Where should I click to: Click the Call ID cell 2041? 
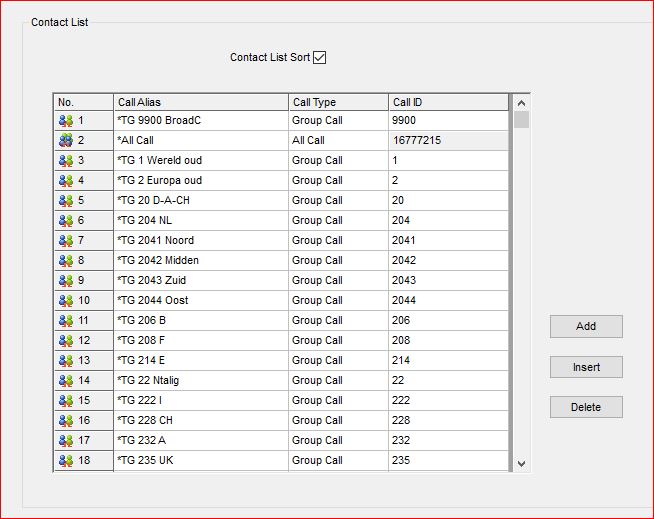click(448, 241)
